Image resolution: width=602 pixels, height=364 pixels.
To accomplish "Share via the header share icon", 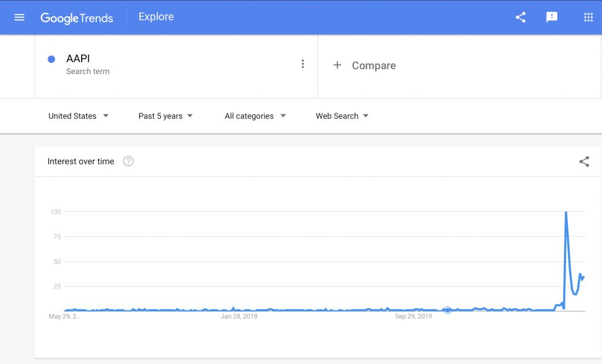I will pos(520,17).
